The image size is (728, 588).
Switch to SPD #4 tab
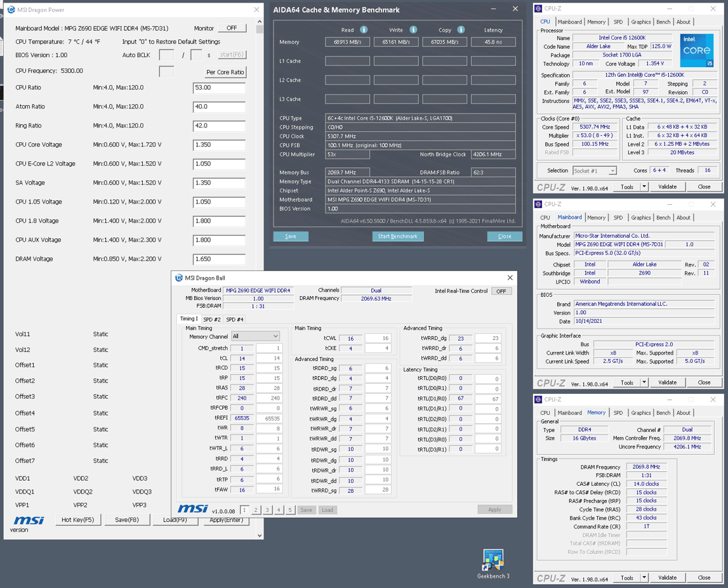click(x=235, y=320)
